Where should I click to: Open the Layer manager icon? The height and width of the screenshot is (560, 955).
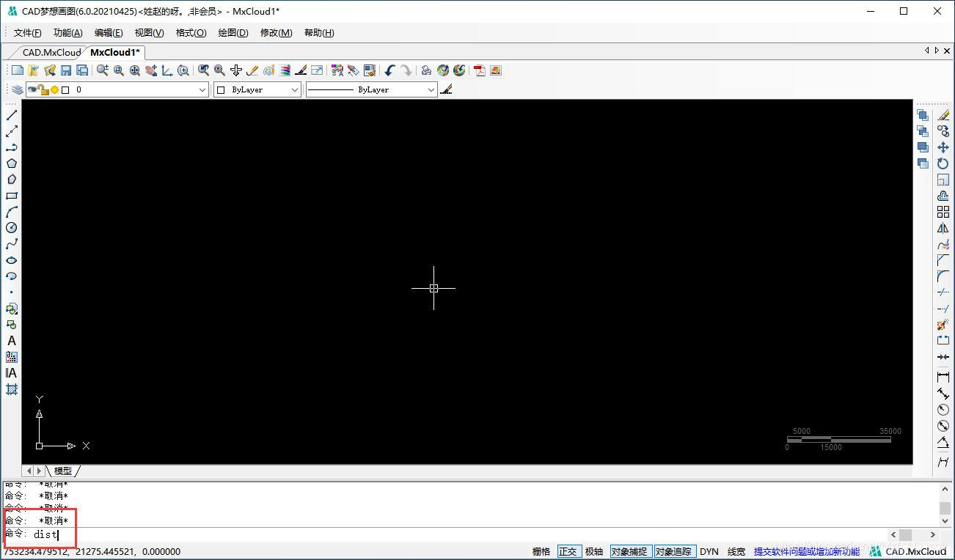(17, 89)
